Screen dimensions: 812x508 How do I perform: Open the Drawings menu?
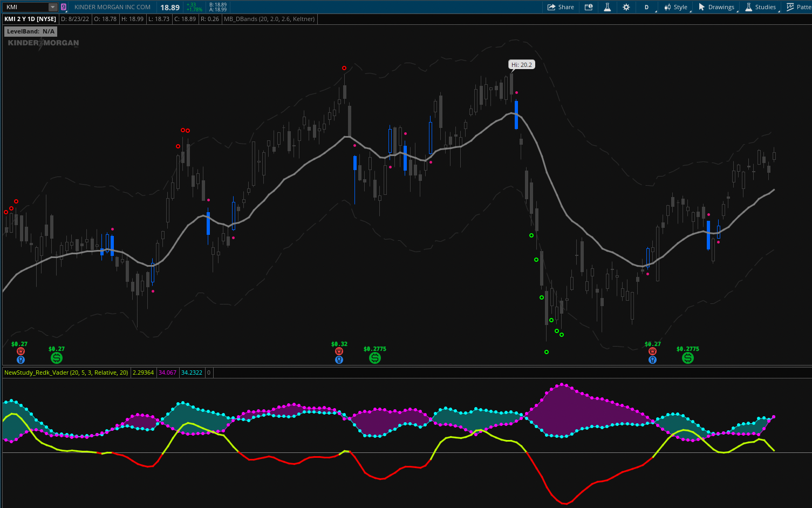pos(717,7)
